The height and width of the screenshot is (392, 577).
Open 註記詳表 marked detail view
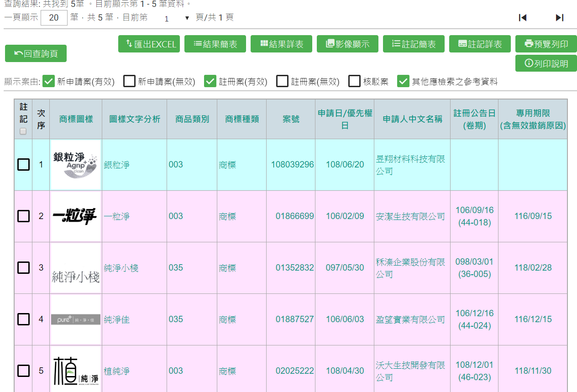[480, 44]
